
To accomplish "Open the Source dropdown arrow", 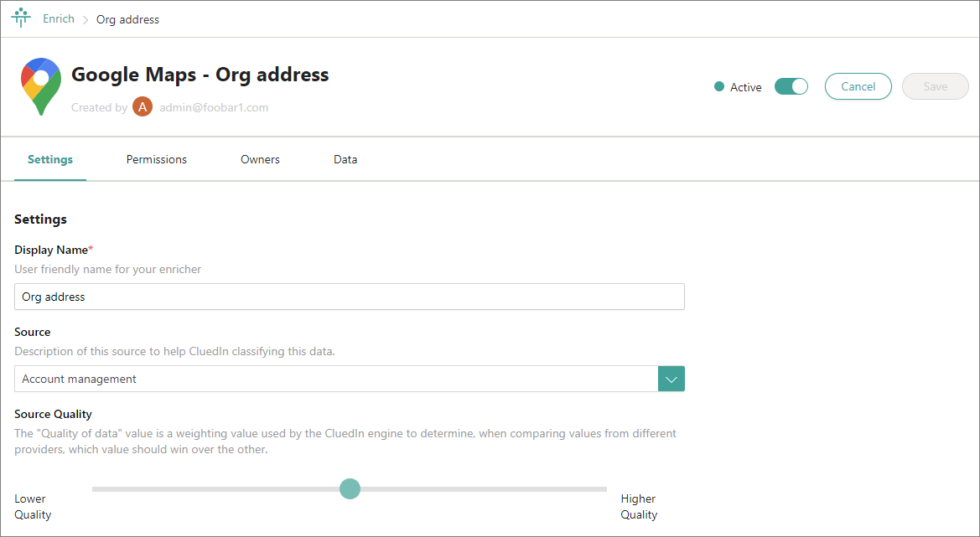I will pos(671,379).
